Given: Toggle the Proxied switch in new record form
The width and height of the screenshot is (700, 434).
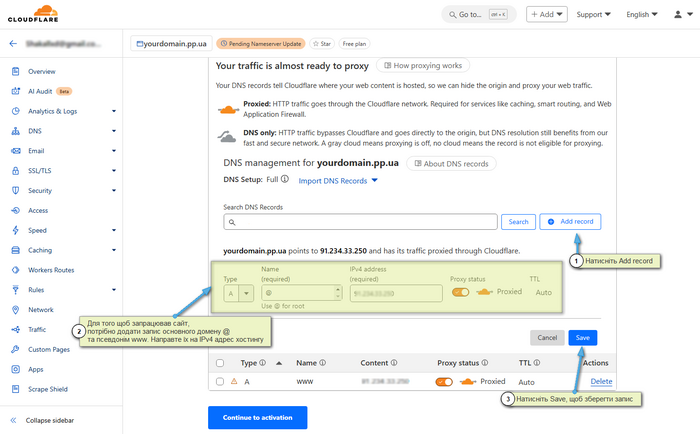Looking at the screenshot, I should tap(460, 292).
